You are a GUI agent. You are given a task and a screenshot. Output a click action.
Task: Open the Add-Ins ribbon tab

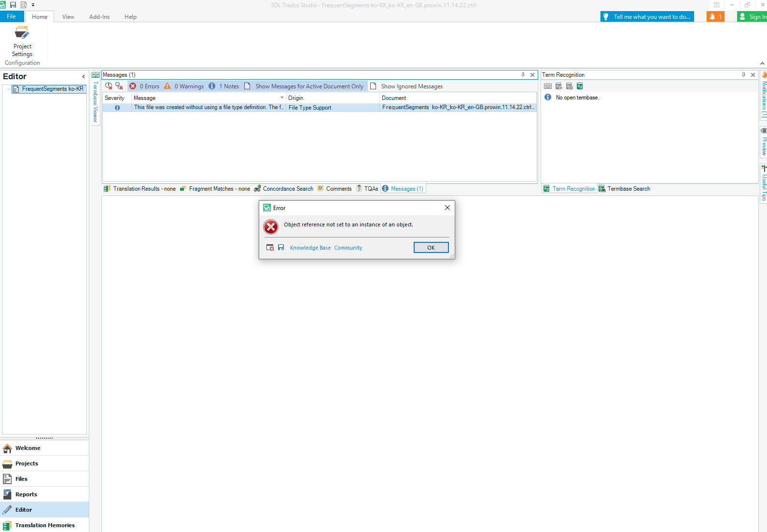[x=99, y=17]
